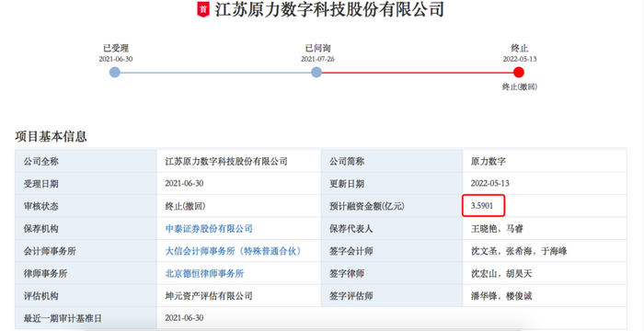The width and height of the screenshot is (644, 331).
Task: Click the full company name table cell value
Action: pyautogui.click(x=239, y=162)
